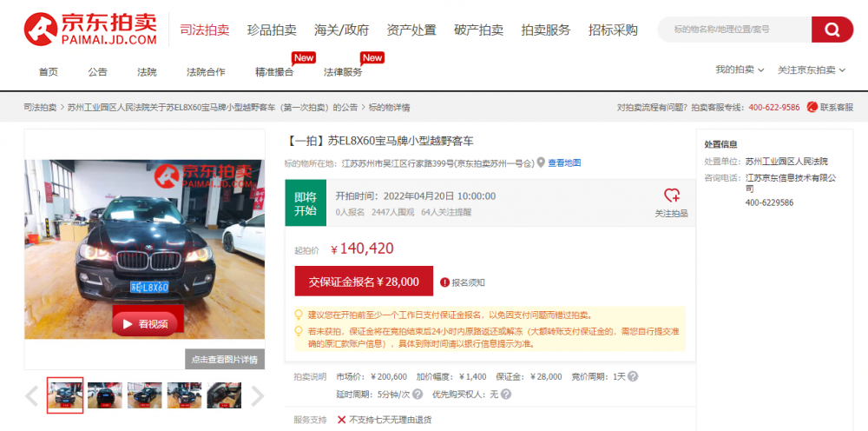Image resolution: width=868 pixels, height=431 pixels.
Task: Click the search input field
Action: pyautogui.click(x=734, y=30)
